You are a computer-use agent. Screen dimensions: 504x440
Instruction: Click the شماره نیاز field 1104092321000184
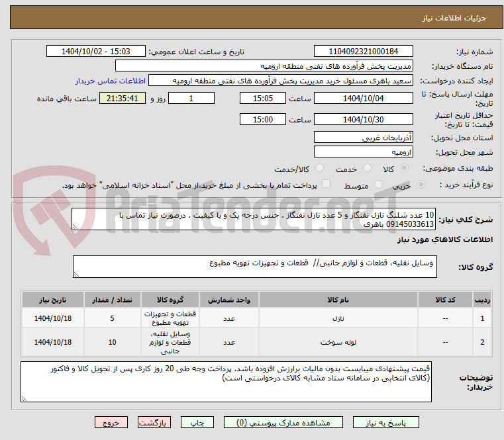(x=363, y=51)
